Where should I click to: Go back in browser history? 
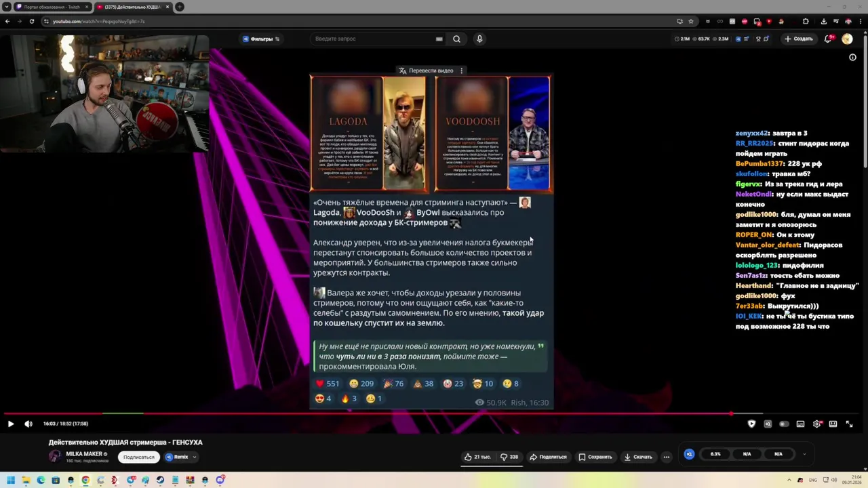[7, 21]
